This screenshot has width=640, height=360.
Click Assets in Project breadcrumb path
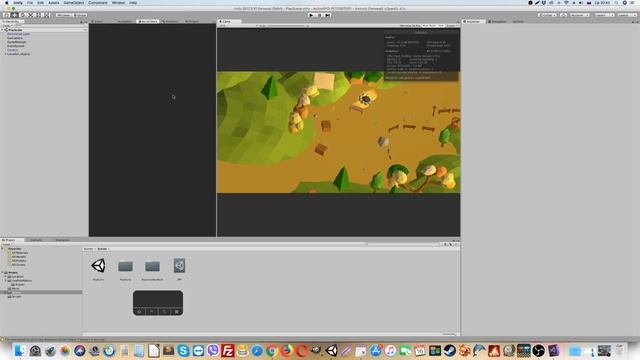click(88, 249)
